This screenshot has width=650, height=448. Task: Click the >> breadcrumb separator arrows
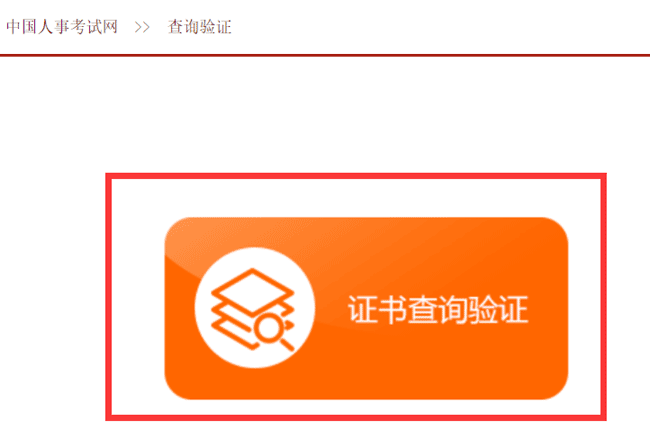(142, 27)
